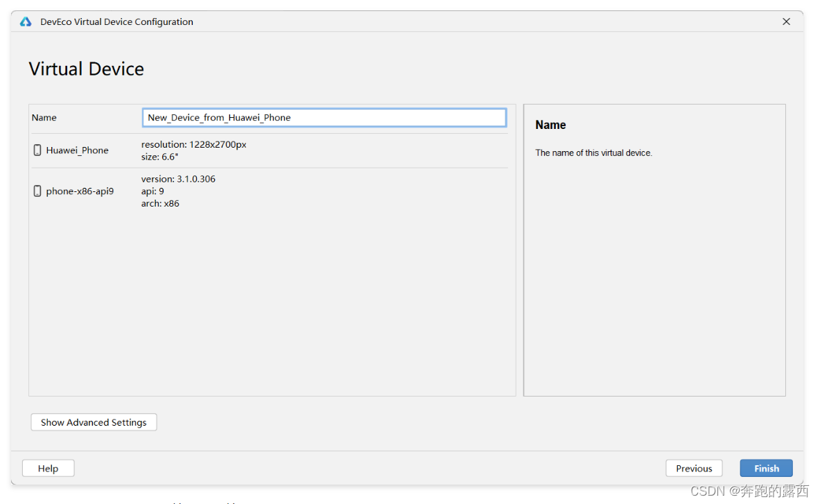Click the 'DevEco Virtual Device Configuration' window title
820x504 pixels.
pos(116,21)
